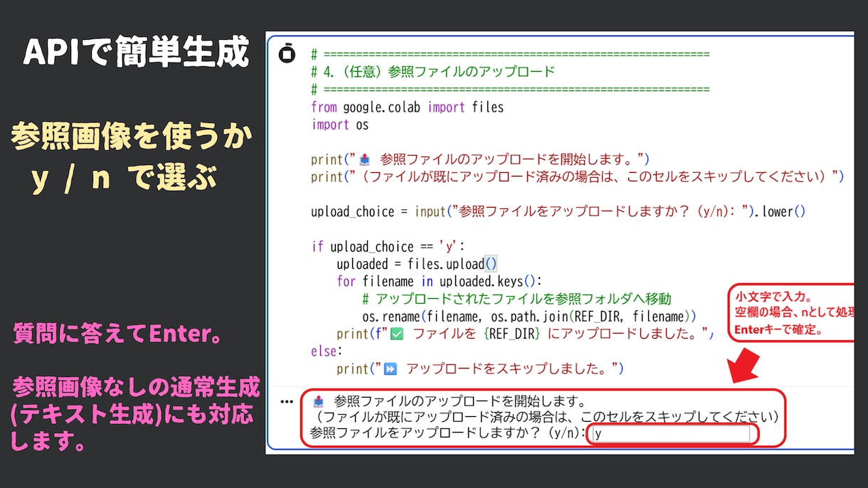Click the print line 'アップロードをスキップしました。'
Screen dimensions: 868x488
pyautogui.click(x=480, y=368)
